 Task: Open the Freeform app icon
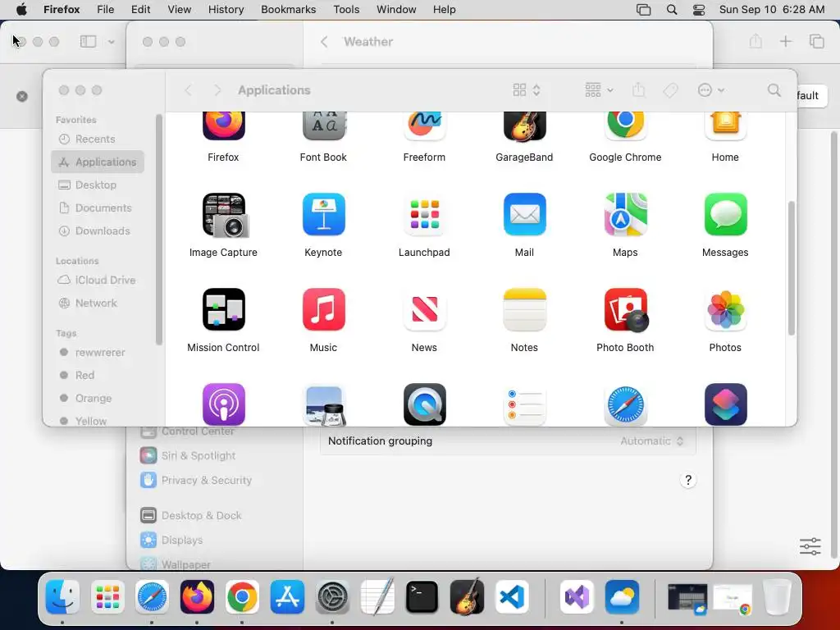click(424, 126)
